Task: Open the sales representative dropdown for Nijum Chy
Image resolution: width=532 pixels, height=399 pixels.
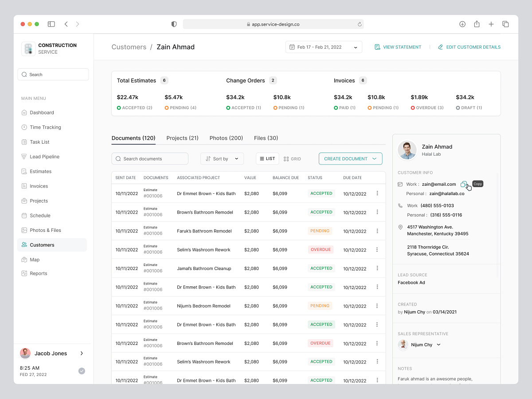Action: [x=438, y=344]
